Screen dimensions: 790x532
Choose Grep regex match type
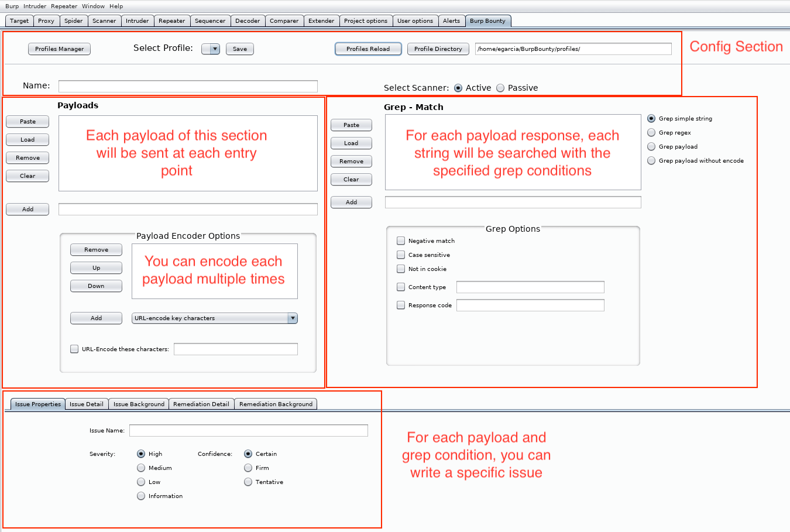(651, 133)
